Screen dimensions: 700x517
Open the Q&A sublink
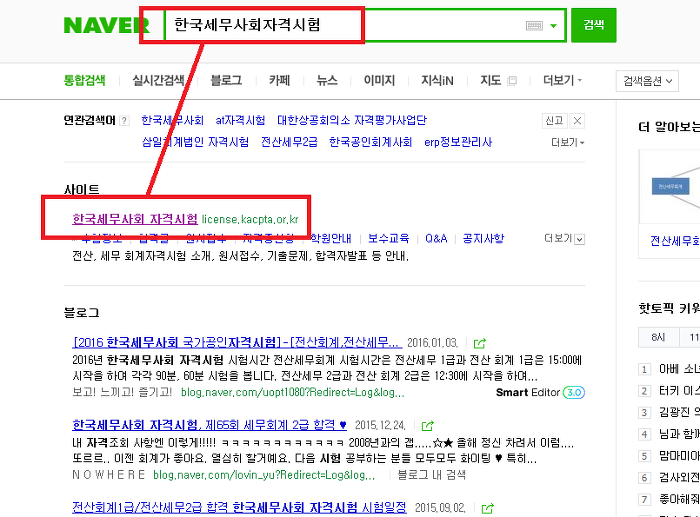coord(436,238)
